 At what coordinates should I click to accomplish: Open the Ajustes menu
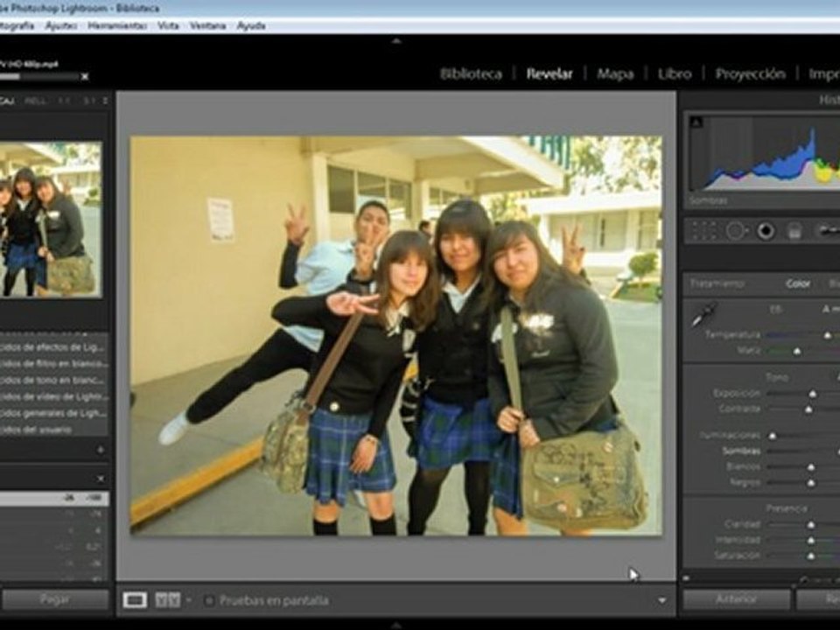tap(61, 25)
